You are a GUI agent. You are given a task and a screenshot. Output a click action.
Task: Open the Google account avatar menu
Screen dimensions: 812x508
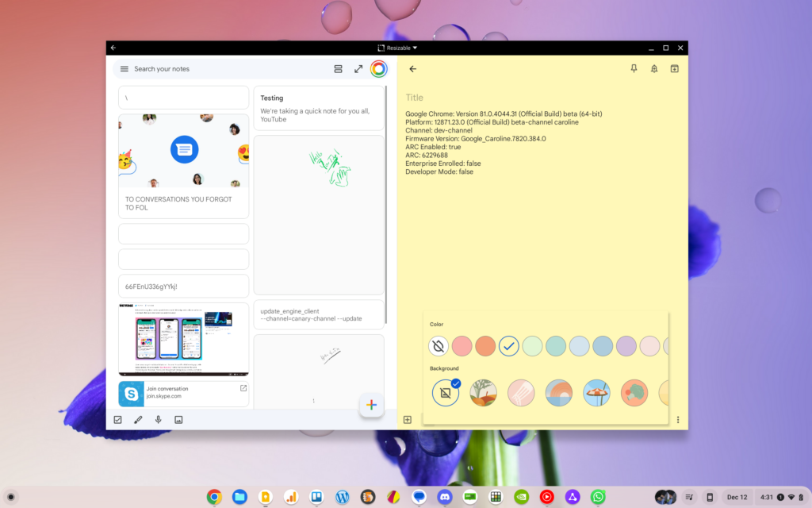378,68
